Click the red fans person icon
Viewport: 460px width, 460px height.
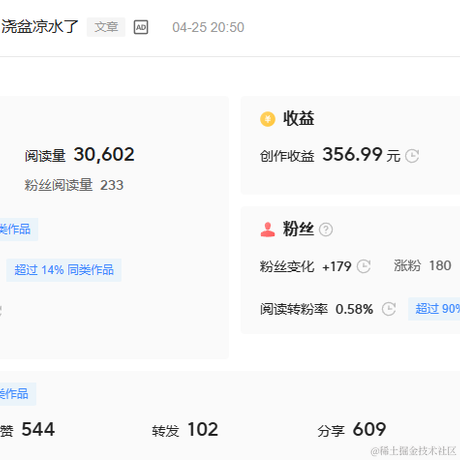(x=268, y=229)
